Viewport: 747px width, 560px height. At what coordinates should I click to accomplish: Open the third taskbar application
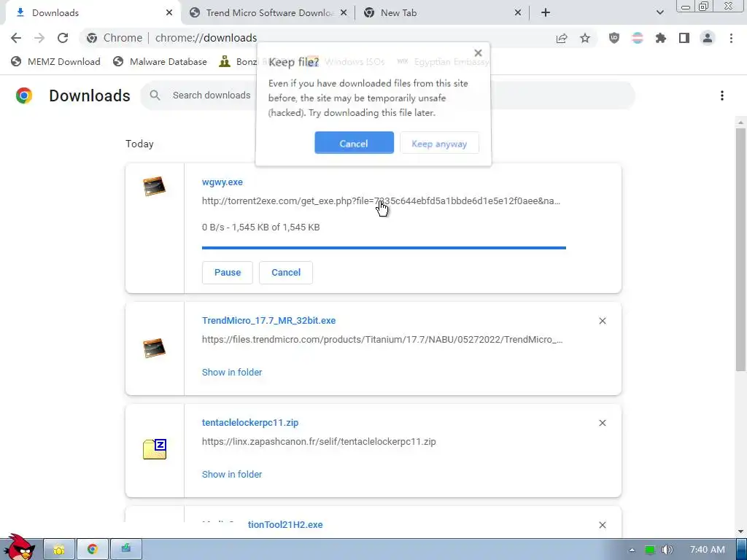tap(125, 550)
